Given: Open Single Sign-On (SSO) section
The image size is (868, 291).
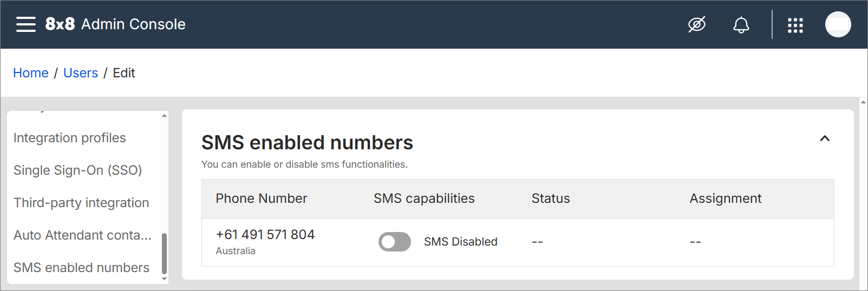Looking at the screenshot, I should (x=78, y=170).
